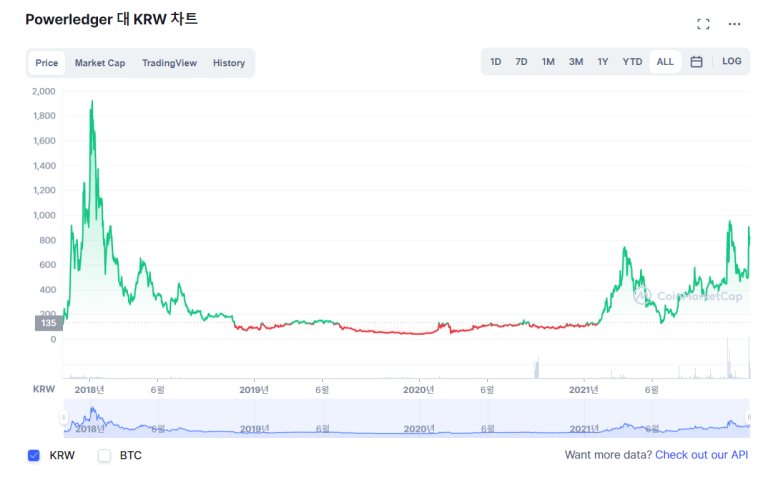Grab the right range navigator handle
Viewport: 773px width, 478px height.
pos(749,417)
